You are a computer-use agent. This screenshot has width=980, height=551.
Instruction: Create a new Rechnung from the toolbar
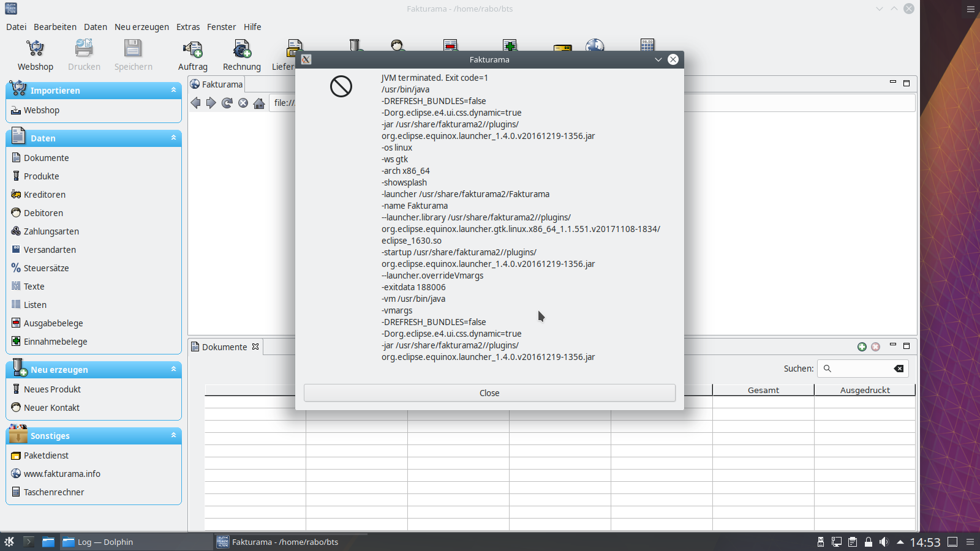(242, 55)
